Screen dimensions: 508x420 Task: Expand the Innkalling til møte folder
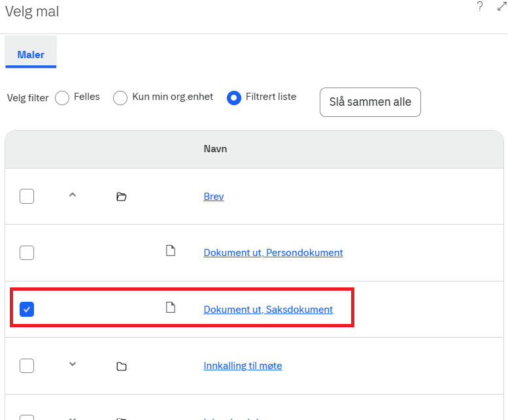coord(73,364)
